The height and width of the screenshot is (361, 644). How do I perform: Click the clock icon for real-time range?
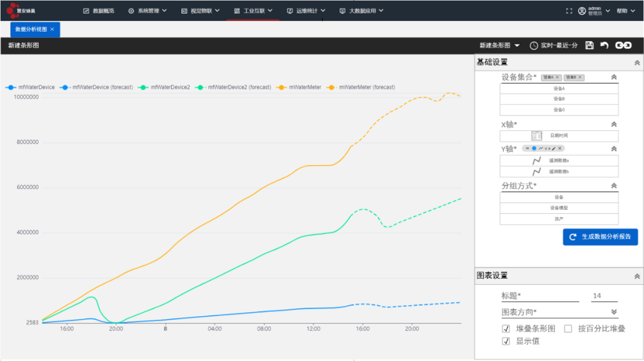[534, 46]
